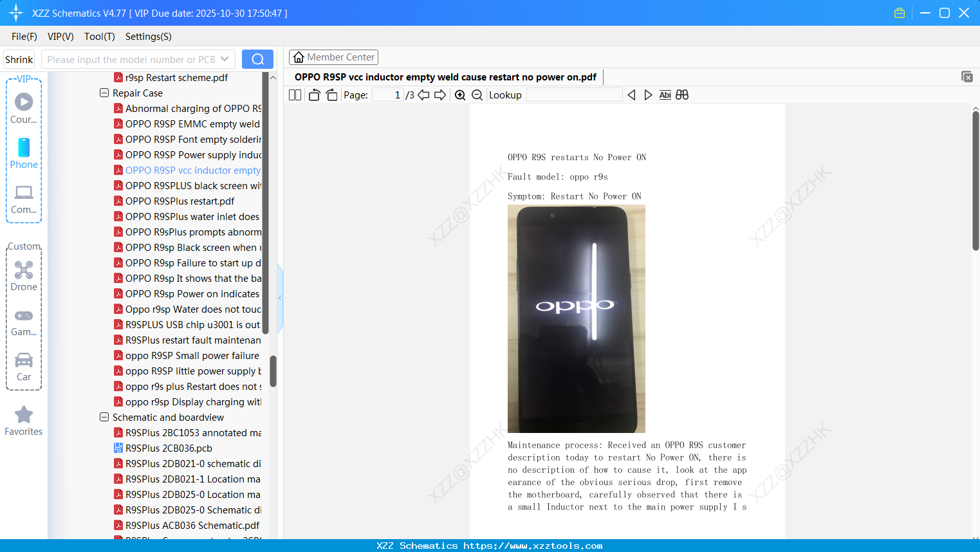Open oppo R9SP Small power failure file

187,355
